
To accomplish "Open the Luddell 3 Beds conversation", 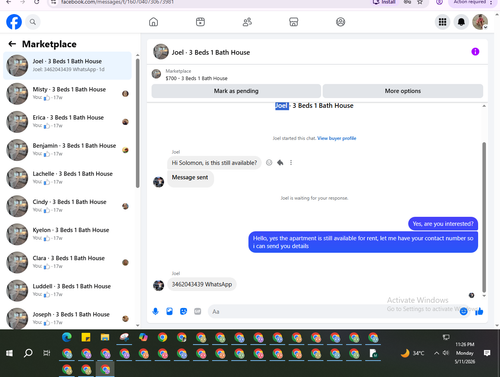I will (x=67, y=290).
